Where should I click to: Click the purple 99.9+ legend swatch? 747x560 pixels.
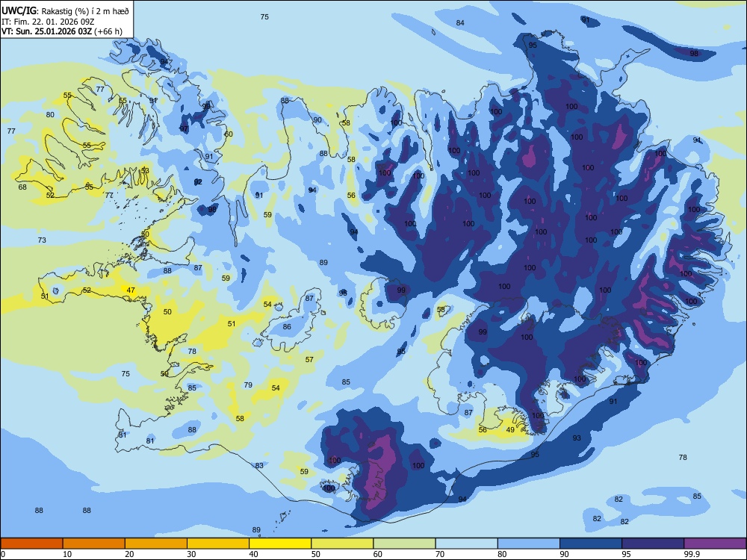pyautogui.click(x=715, y=544)
